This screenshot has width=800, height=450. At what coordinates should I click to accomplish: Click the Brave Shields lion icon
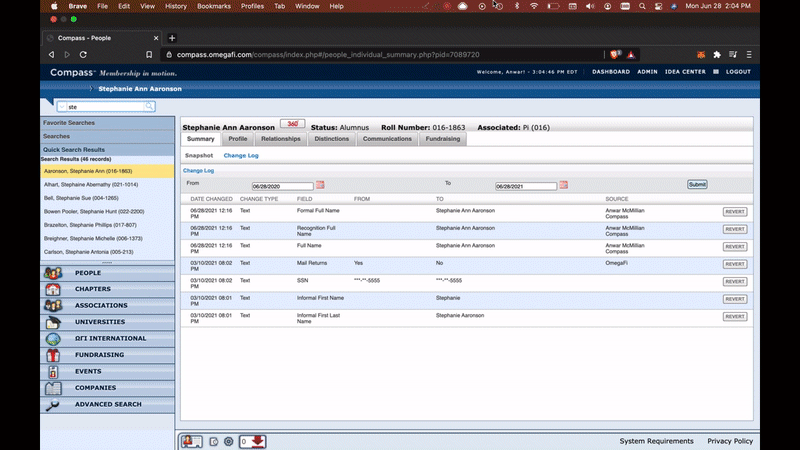click(x=615, y=55)
